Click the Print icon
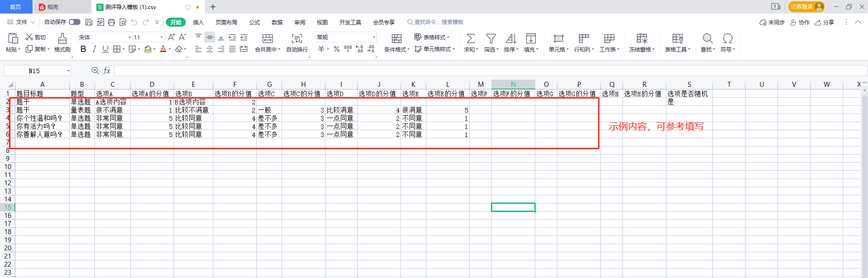 (x=112, y=22)
